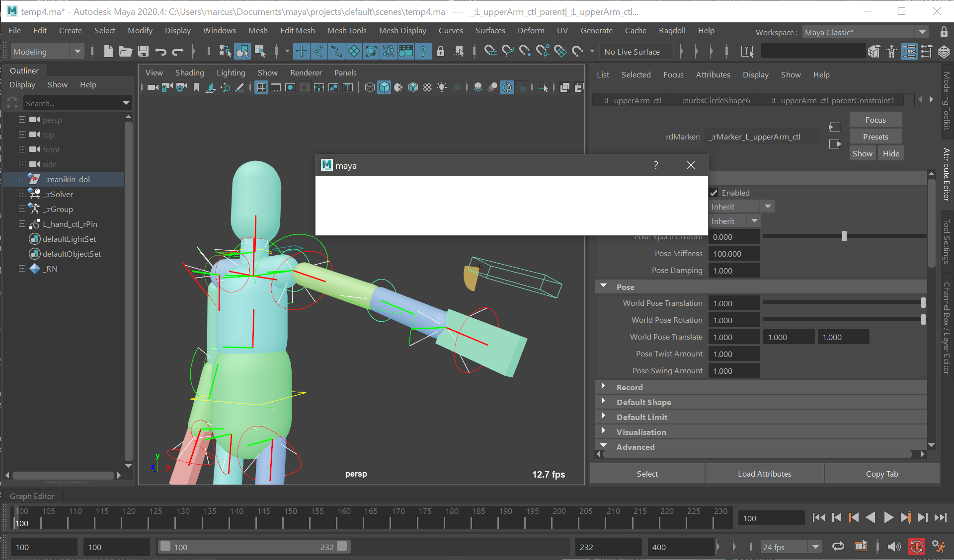The width and height of the screenshot is (954, 560).
Task: Click the Presets button
Action: click(875, 137)
